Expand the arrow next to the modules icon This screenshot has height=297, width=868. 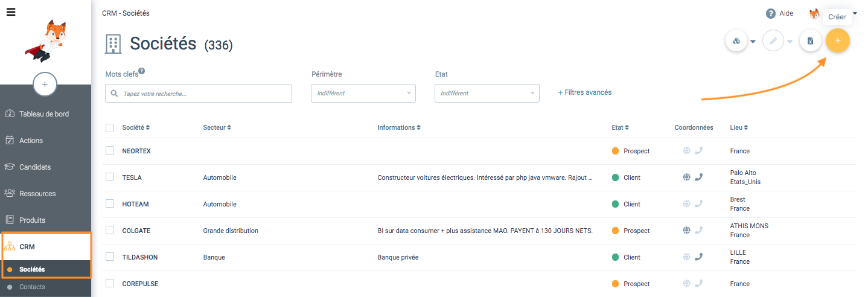click(x=753, y=42)
